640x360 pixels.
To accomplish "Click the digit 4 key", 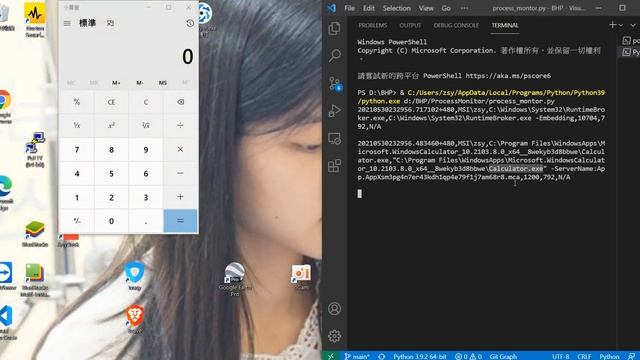I will point(77,173).
